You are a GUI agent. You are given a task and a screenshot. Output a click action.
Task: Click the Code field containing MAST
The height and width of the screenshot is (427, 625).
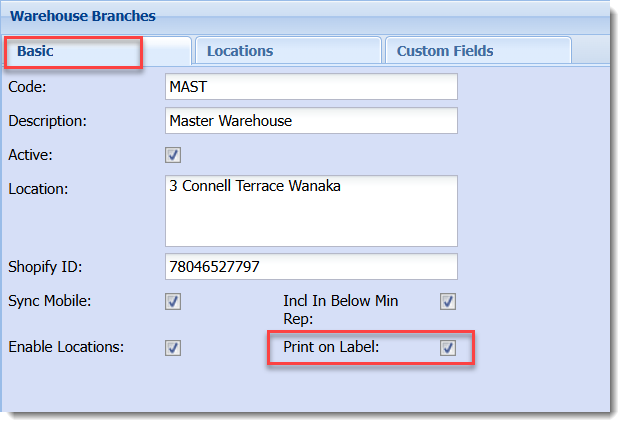[310, 87]
